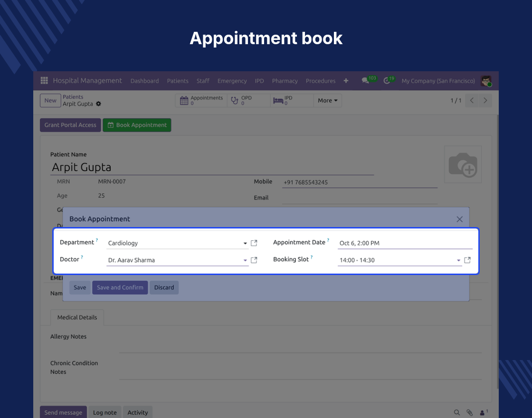Image resolution: width=532 pixels, height=418 pixels.
Task: Click Send message button
Action: click(x=64, y=412)
